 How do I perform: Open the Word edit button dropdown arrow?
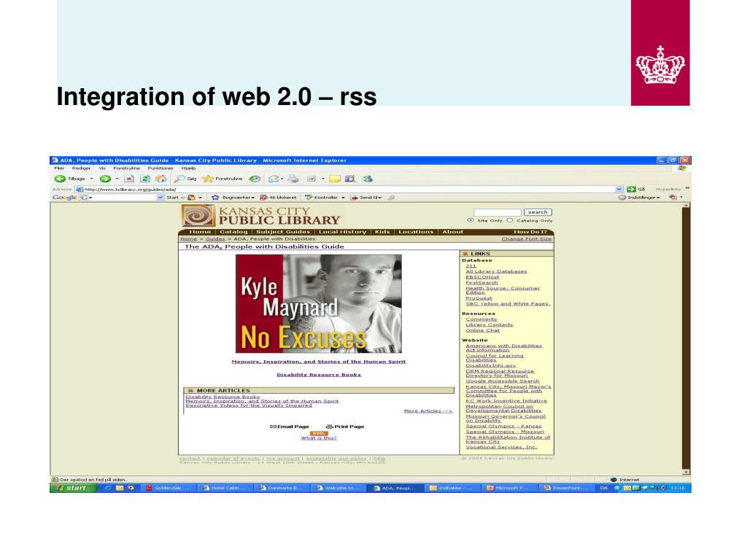tap(323, 179)
